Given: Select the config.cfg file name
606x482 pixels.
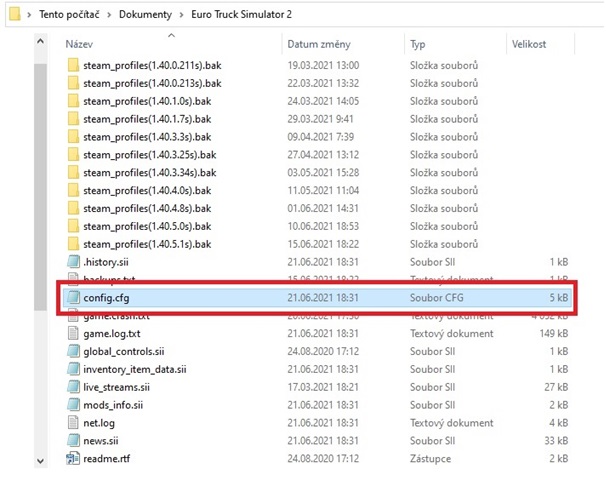Looking at the screenshot, I should coord(106,298).
